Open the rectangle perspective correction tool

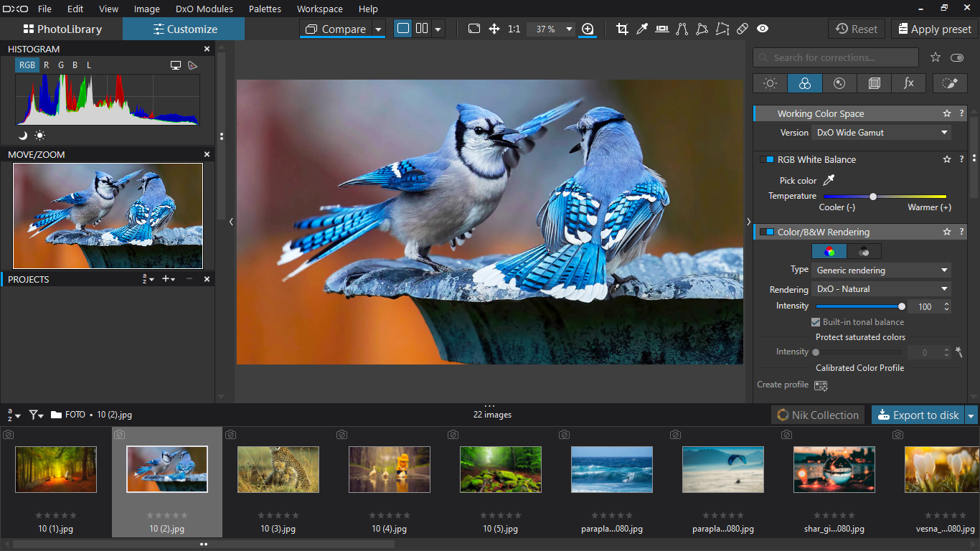702,29
